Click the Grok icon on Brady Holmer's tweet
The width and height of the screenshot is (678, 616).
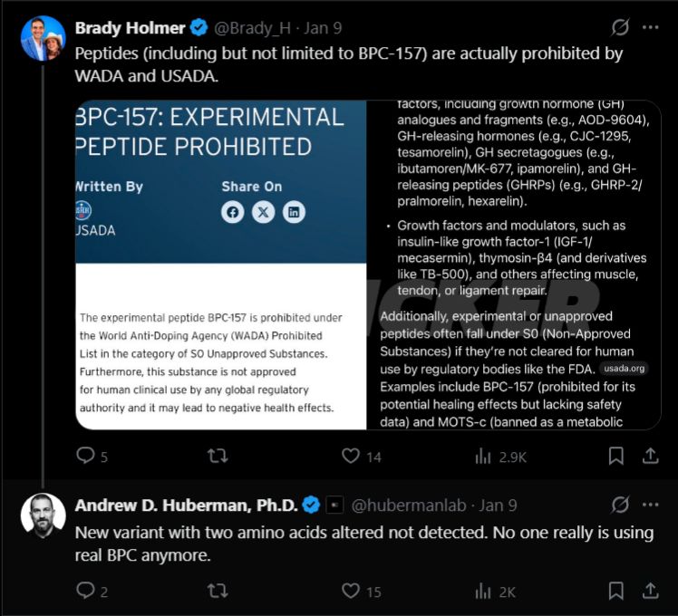point(621,27)
